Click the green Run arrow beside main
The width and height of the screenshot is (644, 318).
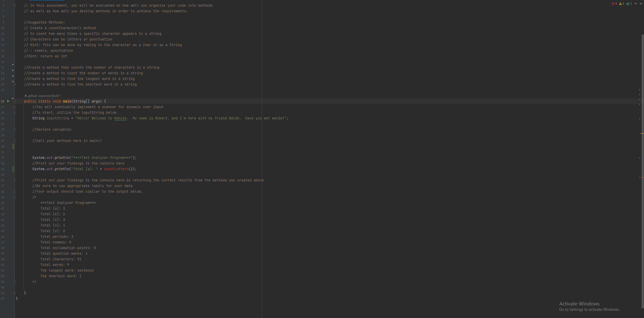8,101
